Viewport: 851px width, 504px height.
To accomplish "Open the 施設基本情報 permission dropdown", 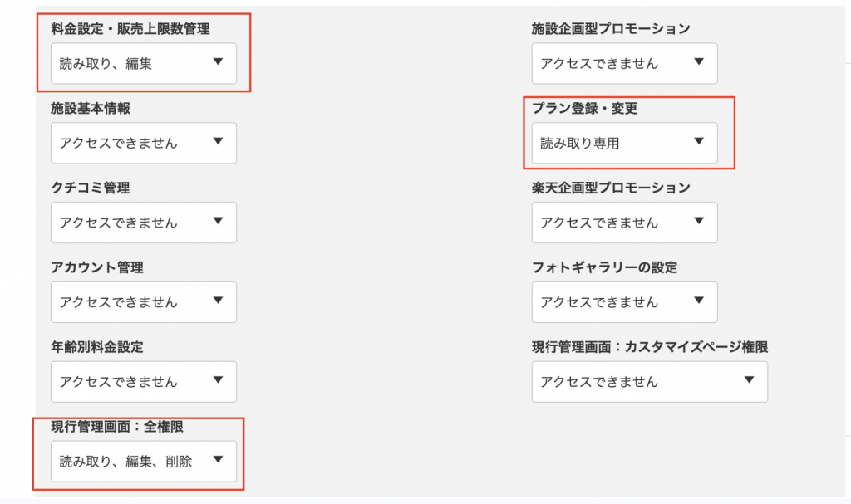I will pos(143,143).
